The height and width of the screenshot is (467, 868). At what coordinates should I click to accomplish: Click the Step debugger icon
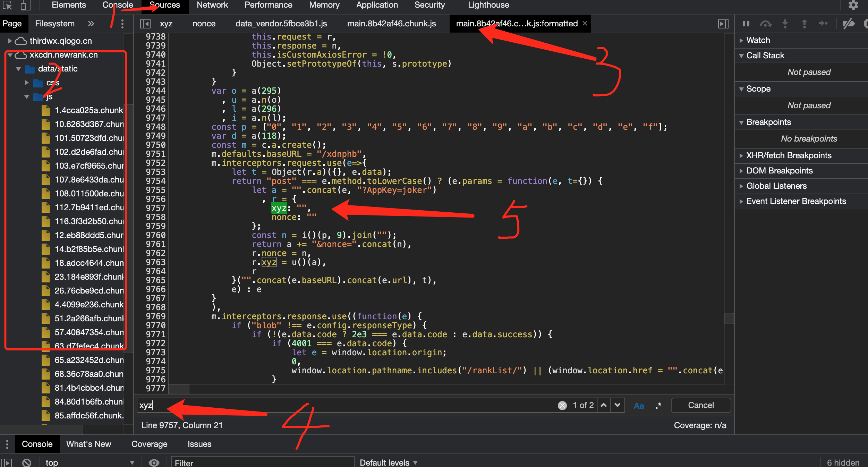[823, 24]
